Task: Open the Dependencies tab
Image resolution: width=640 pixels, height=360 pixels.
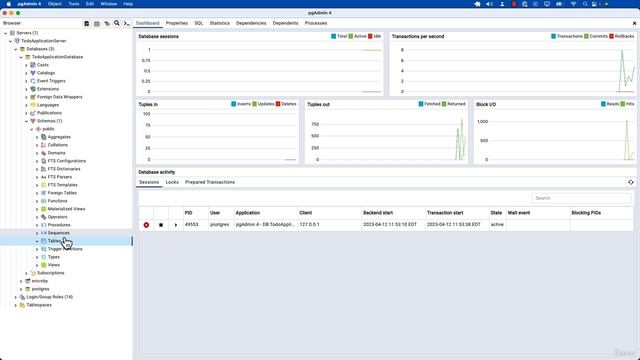Action: point(251,23)
